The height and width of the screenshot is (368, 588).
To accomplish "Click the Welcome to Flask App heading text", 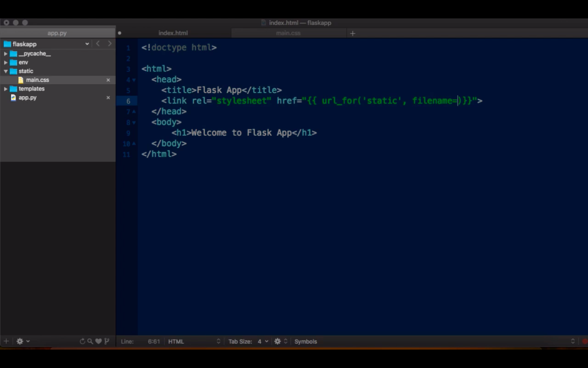I will [x=241, y=132].
